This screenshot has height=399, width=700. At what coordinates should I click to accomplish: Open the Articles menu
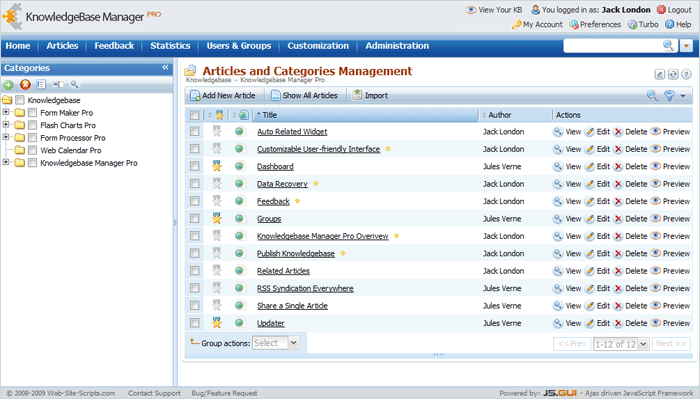(x=62, y=46)
